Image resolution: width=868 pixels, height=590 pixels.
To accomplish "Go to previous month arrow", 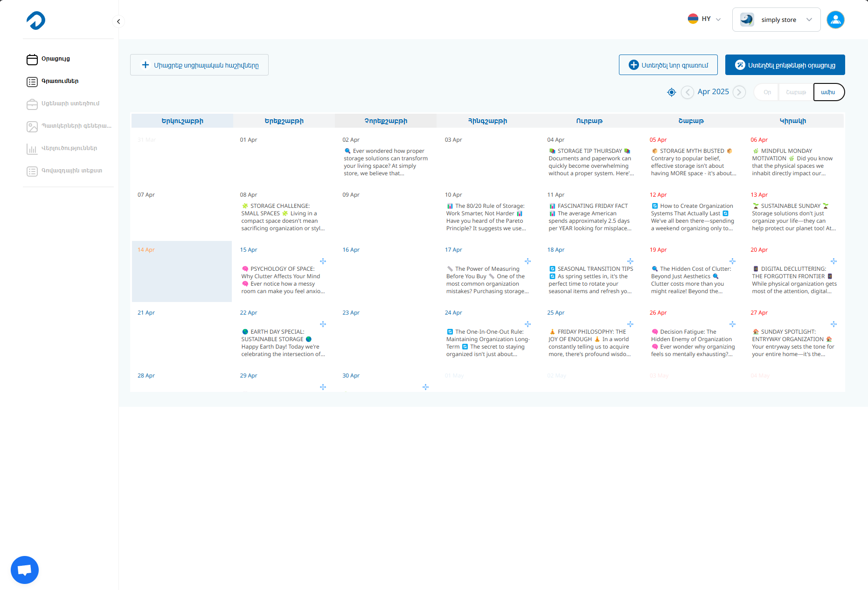I will [687, 92].
